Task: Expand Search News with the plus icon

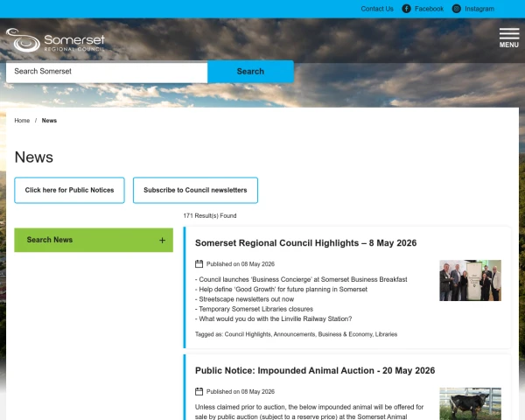Action: pos(162,240)
